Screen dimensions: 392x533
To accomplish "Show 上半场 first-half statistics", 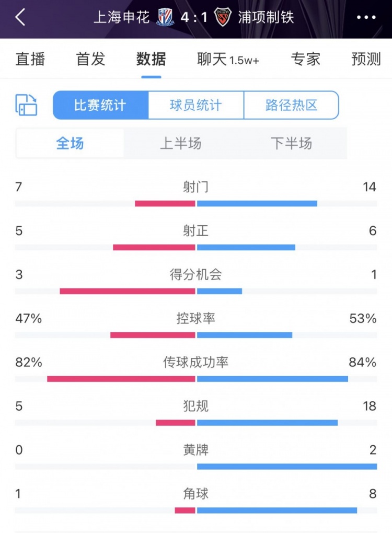I will coord(181,143).
